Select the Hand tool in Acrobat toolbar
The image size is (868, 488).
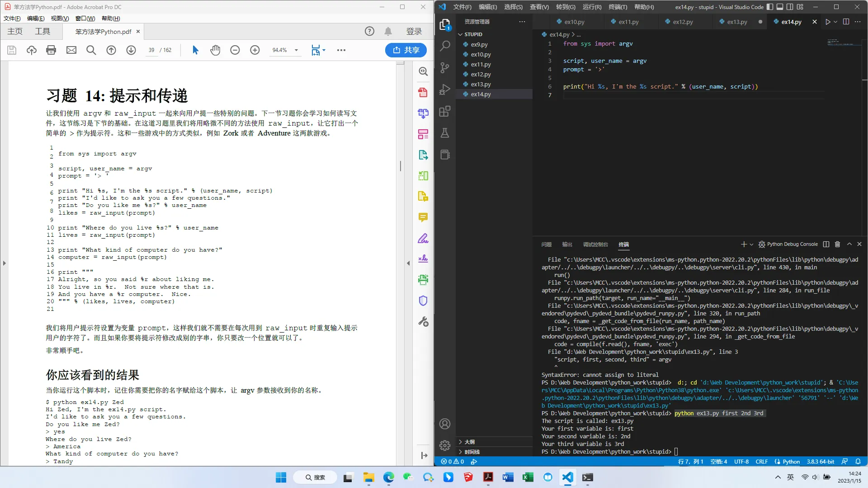[x=215, y=50]
